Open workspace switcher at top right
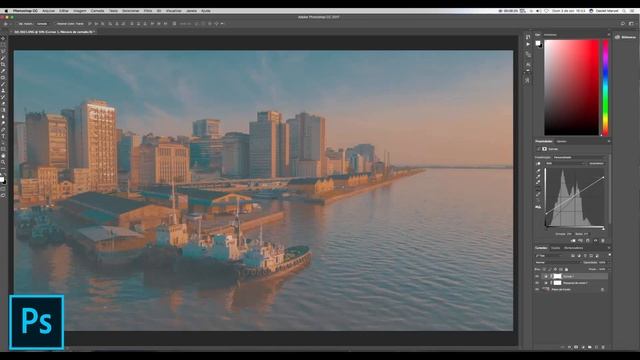Image resolution: width=640 pixels, height=360 pixels. [x=631, y=24]
